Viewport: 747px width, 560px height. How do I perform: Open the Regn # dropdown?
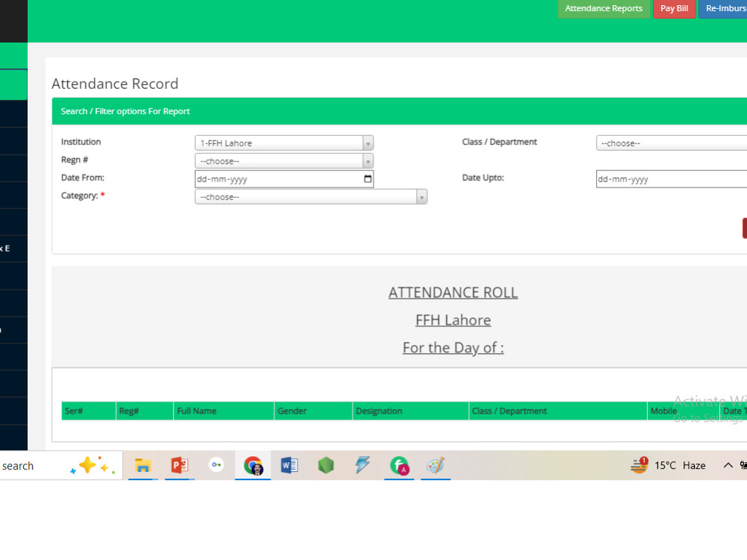284,161
